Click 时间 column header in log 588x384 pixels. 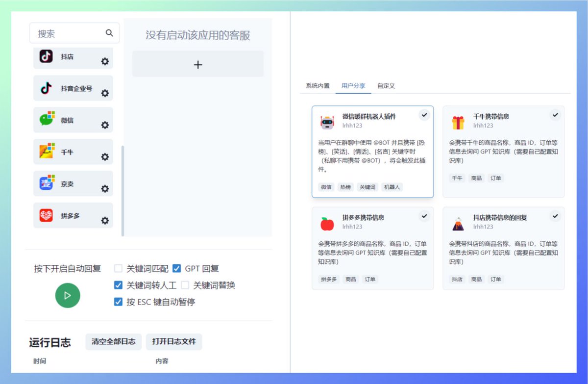[x=40, y=361]
